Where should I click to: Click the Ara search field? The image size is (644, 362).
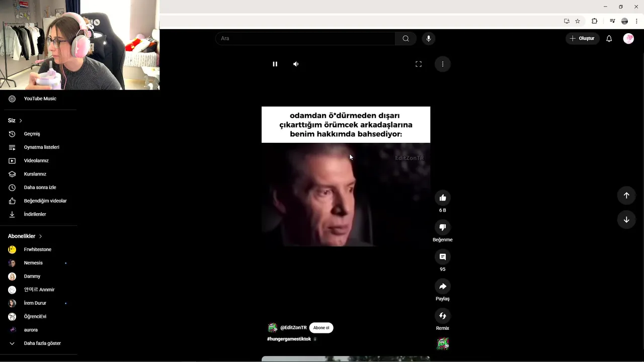point(305,38)
